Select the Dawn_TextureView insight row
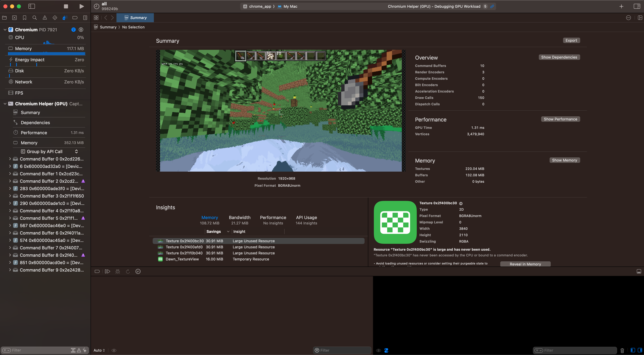644x355 pixels. point(259,259)
